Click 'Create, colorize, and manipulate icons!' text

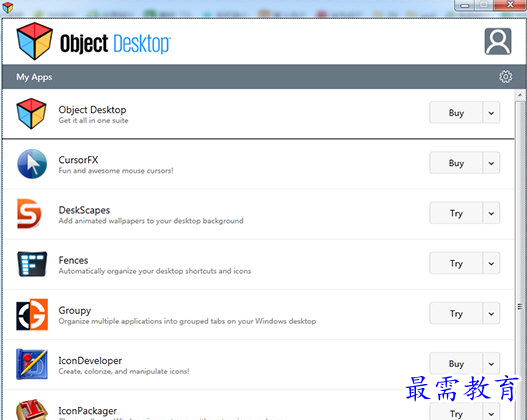(124, 371)
